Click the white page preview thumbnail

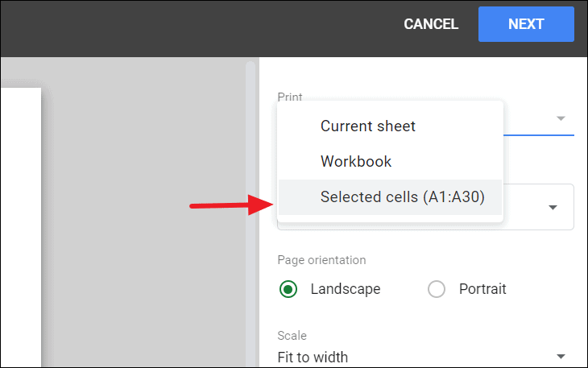point(21,227)
